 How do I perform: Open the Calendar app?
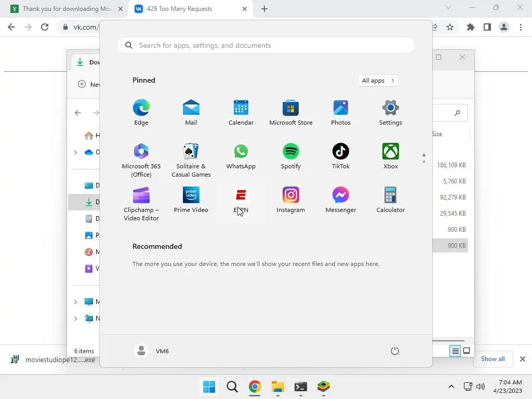click(x=241, y=112)
